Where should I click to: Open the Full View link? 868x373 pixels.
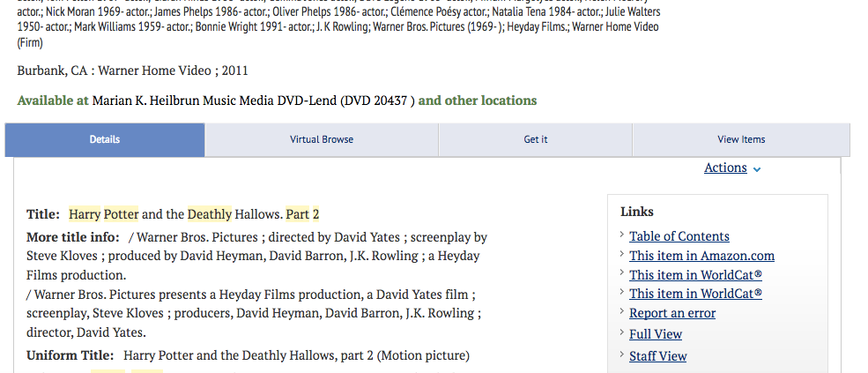pos(656,334)
